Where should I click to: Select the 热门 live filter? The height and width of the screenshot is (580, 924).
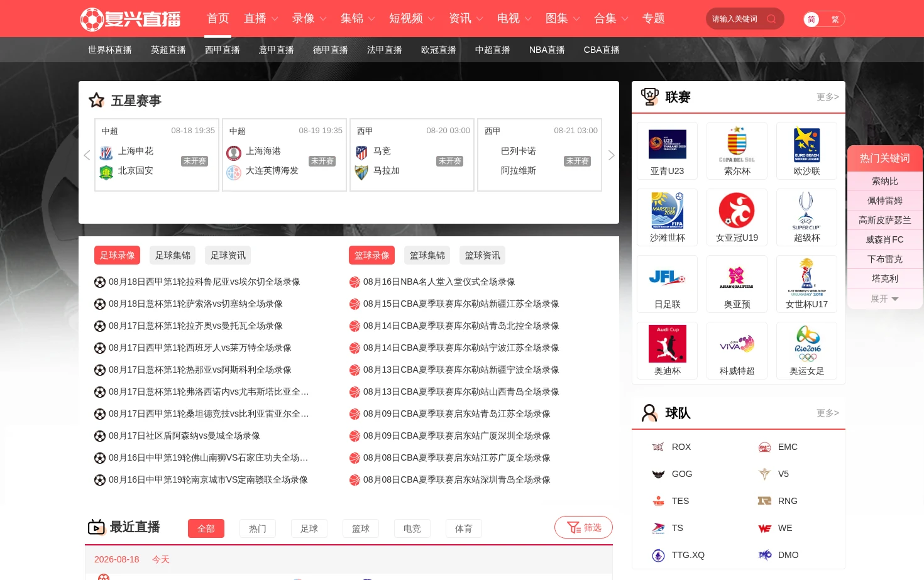[258, 528]
